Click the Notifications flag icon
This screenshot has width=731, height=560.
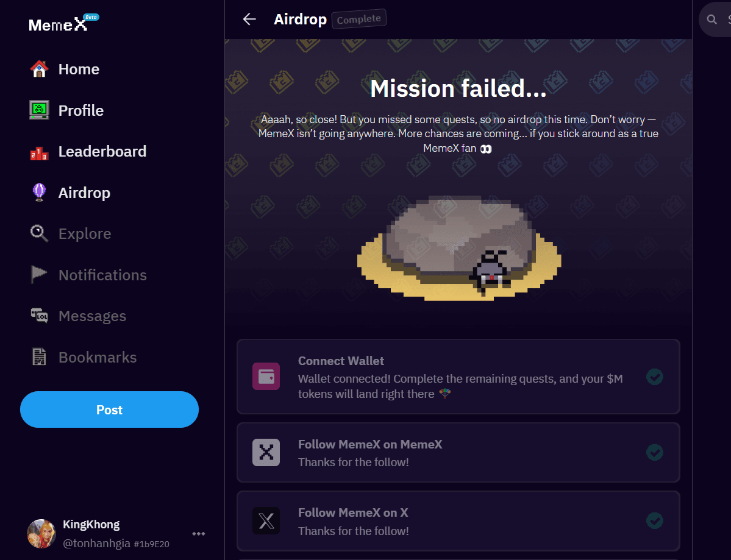point(39,275)
